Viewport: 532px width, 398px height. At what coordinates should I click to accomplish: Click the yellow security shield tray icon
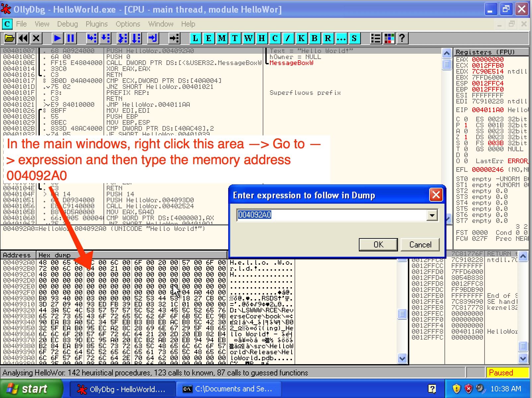(457, 389)
